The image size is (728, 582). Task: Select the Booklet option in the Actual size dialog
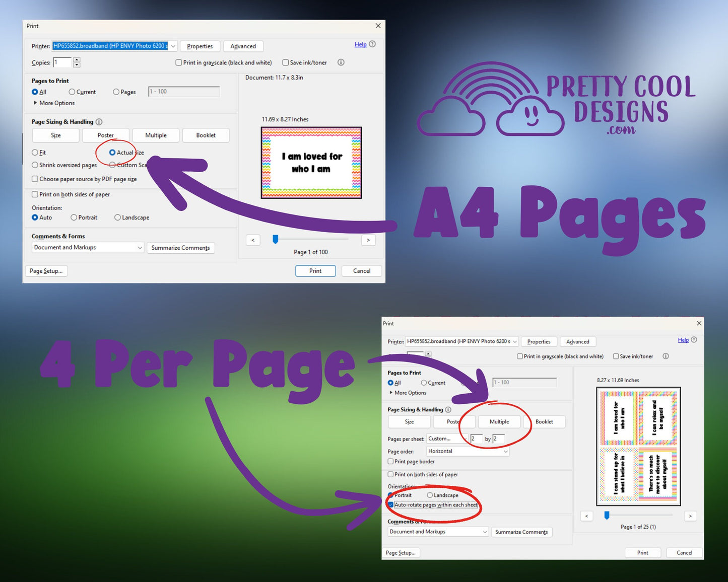[x=206, y=135]
